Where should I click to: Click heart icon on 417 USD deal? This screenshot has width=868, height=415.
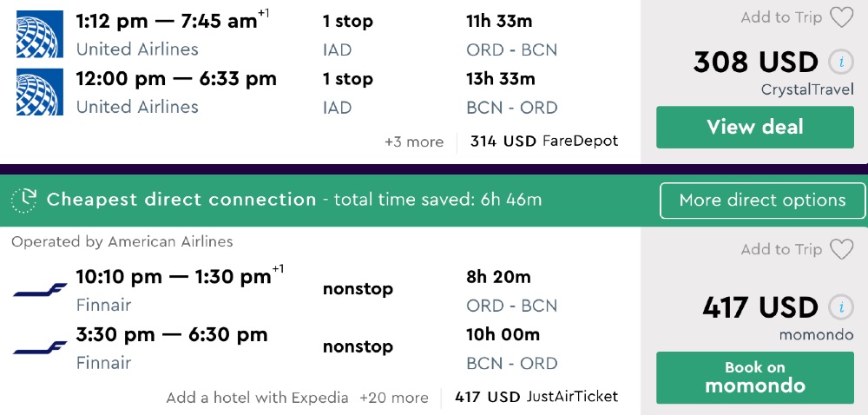(841, 250)
